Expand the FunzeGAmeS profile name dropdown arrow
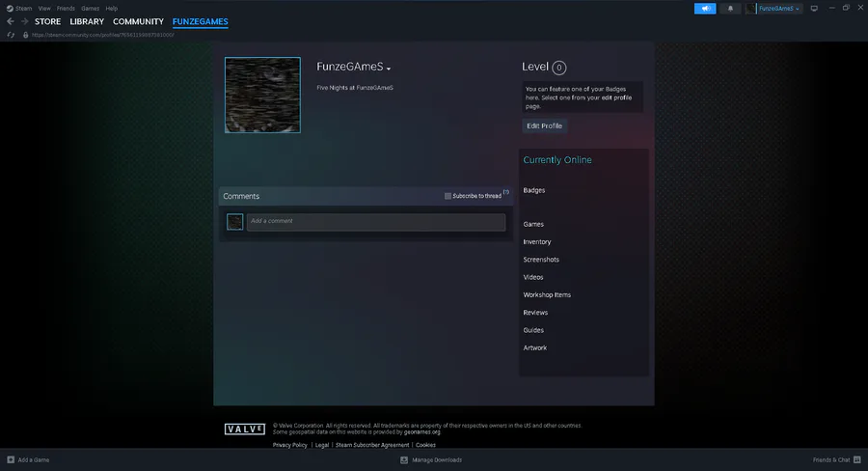 [x=389, y=69]
